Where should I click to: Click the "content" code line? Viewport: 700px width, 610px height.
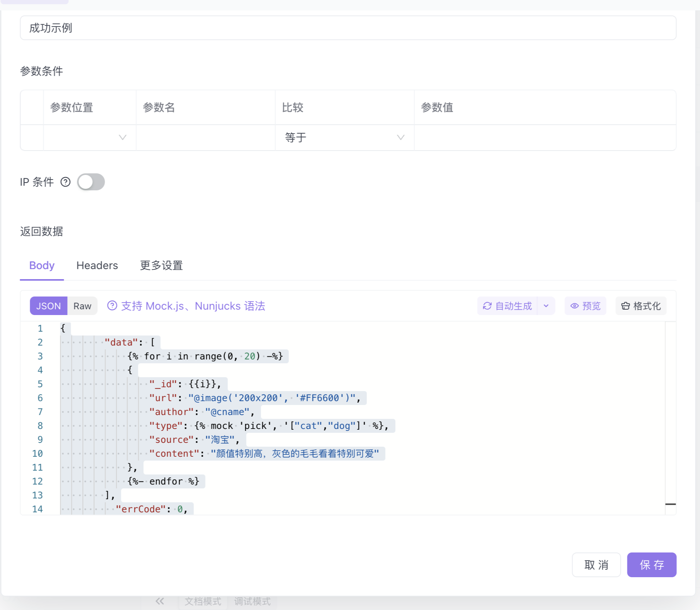click(x=264, y=453)
